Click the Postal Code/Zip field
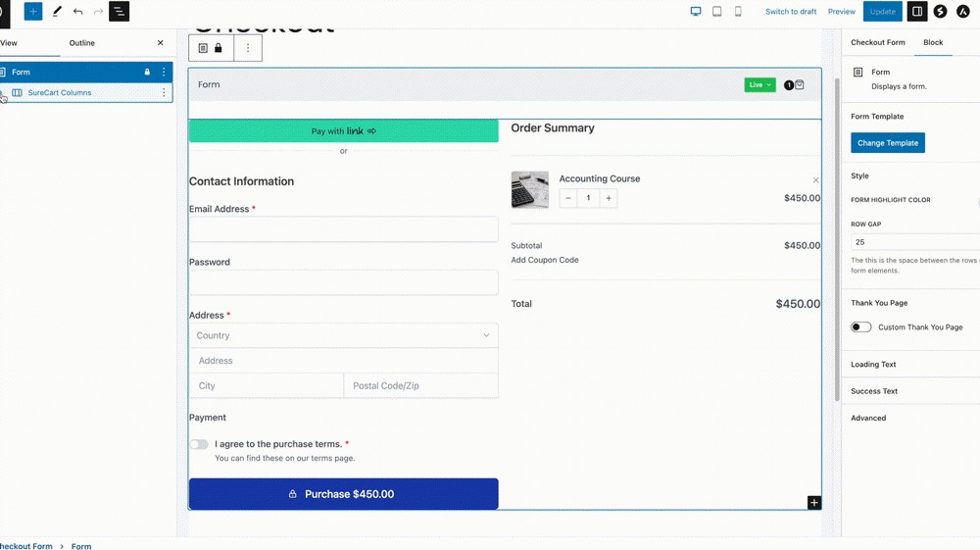 pos(421,385)
